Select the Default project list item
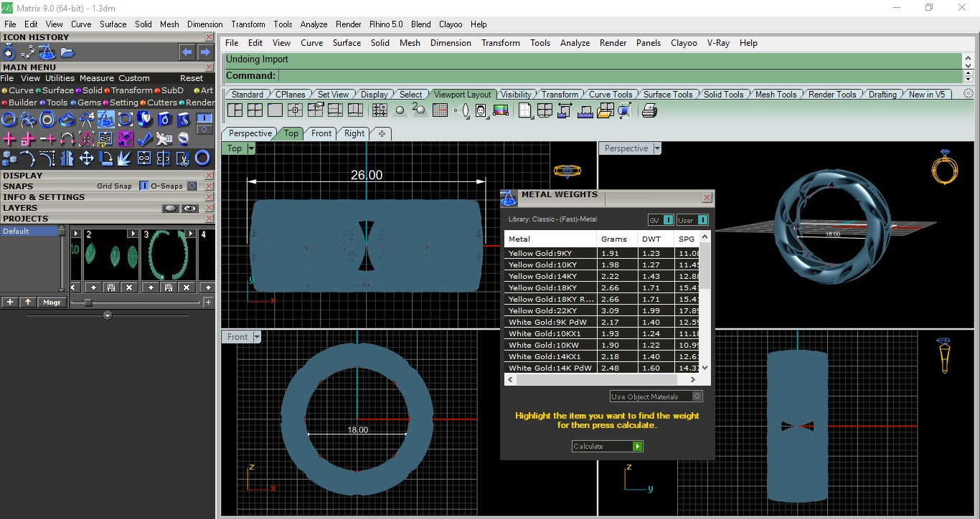Image resolution: width=980 pixels, height=519 pixels. 29,232
